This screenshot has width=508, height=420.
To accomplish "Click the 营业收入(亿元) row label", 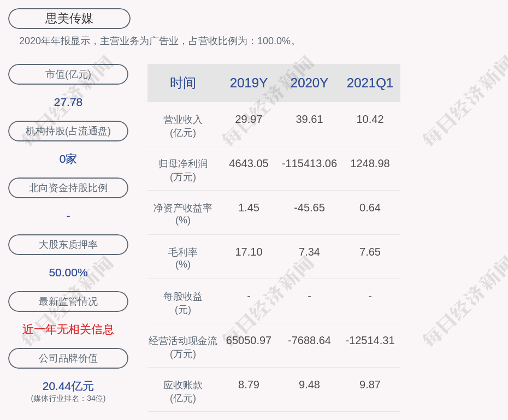I will pyautogui.click(x=183, y=126).
